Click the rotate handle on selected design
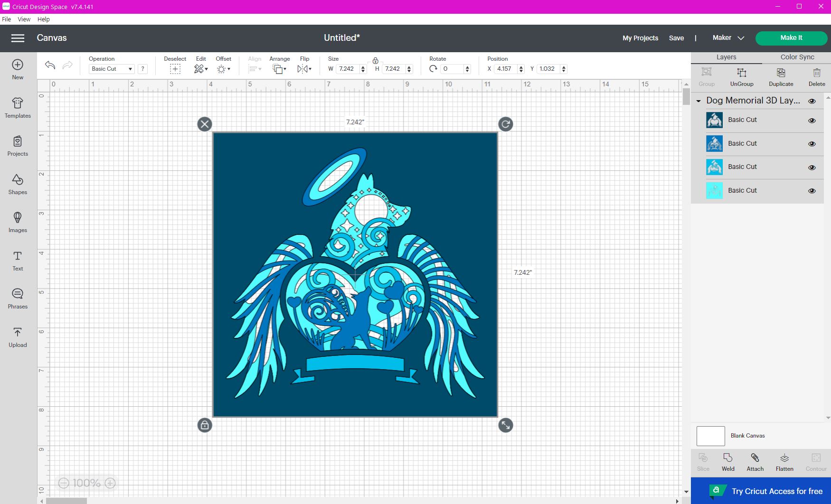 point(505,124)
